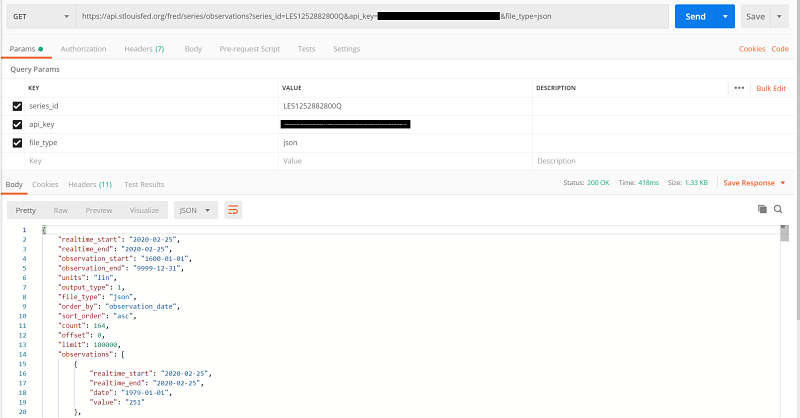Switch to the Authorization tab
The image size is (800, 418).
tap(83, 49)
